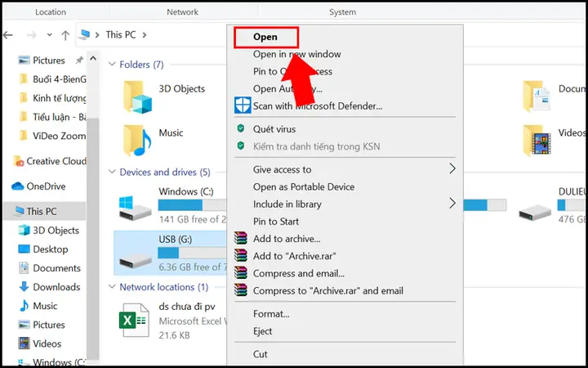This screenshot has height=368, width=588.
Task: Select the Music folder icon in main pane
Action: pos(137,141)
